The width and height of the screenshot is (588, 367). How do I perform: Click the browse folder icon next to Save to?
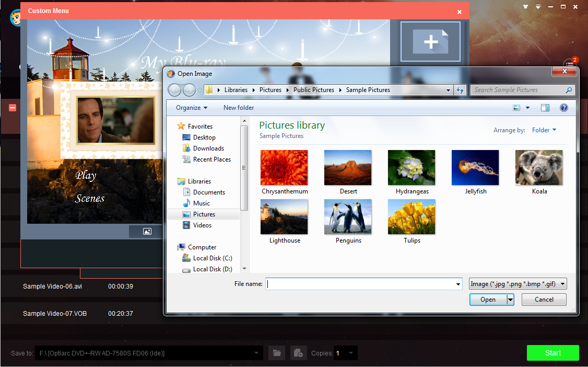point(277,353)
